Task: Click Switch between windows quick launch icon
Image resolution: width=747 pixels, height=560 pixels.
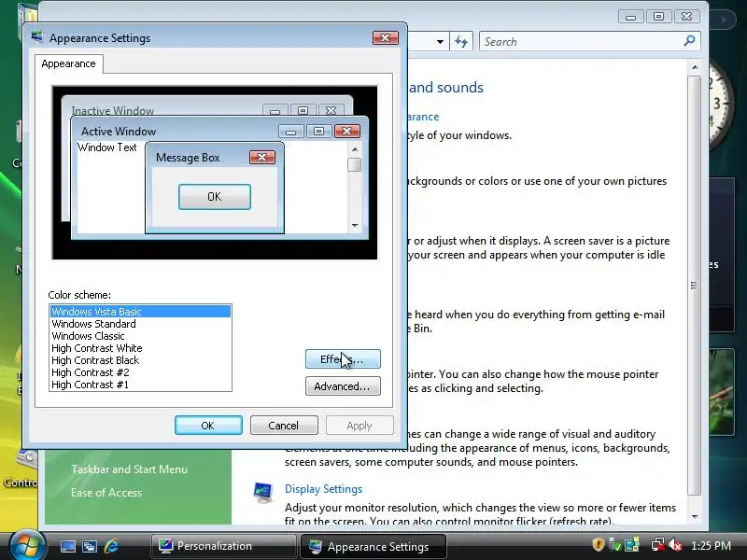Action: (x=89, y=546)
